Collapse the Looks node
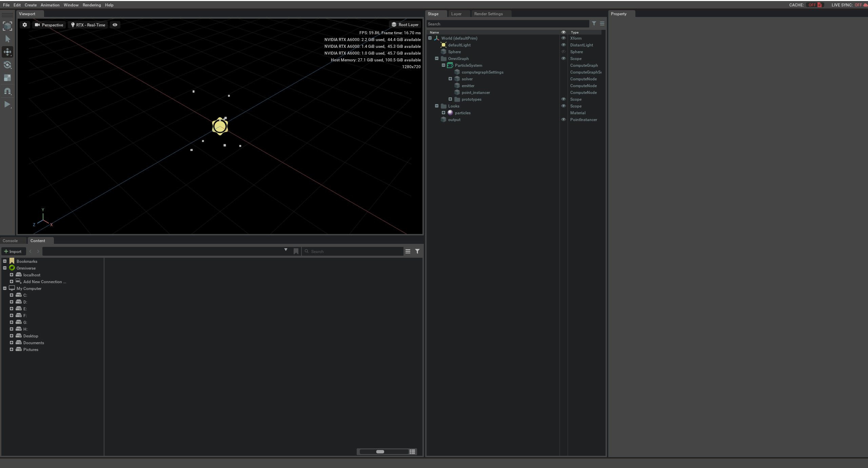868x468 pixels. [x=437, y=106]
